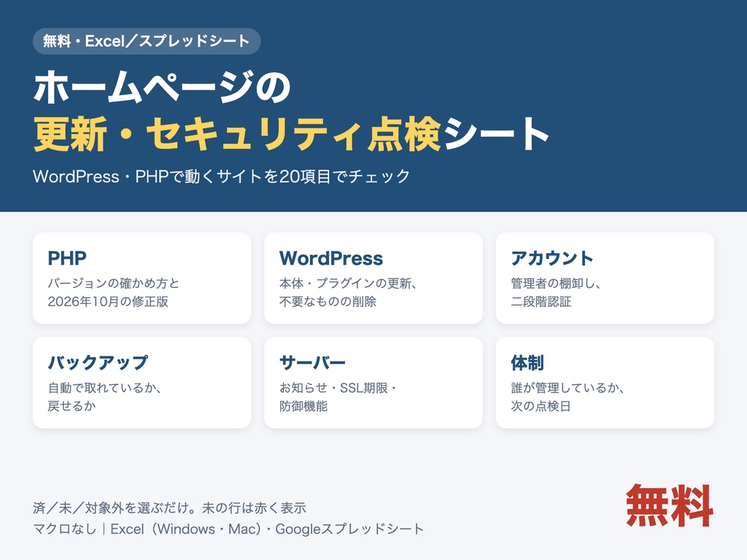Image resolution: width=747 pixels, height=560 pixels.
Task: Select the バックアップ card title
Action: pos(98,363)
